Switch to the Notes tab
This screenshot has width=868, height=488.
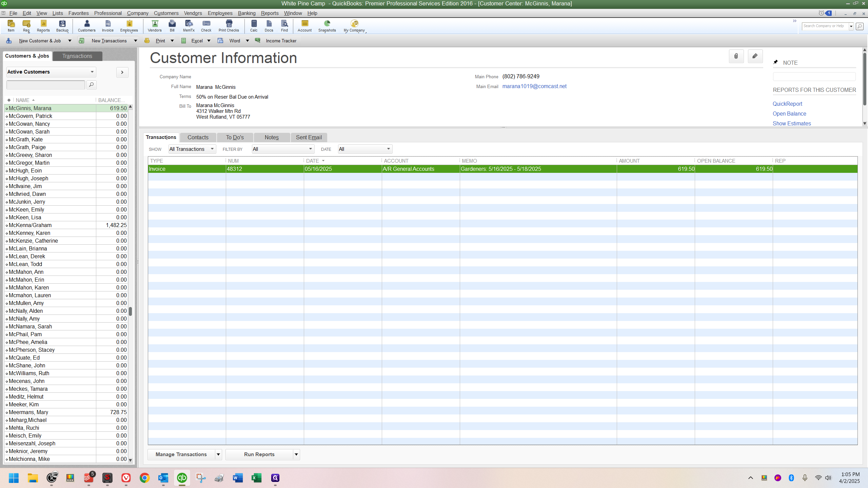[x=272, y=137]
